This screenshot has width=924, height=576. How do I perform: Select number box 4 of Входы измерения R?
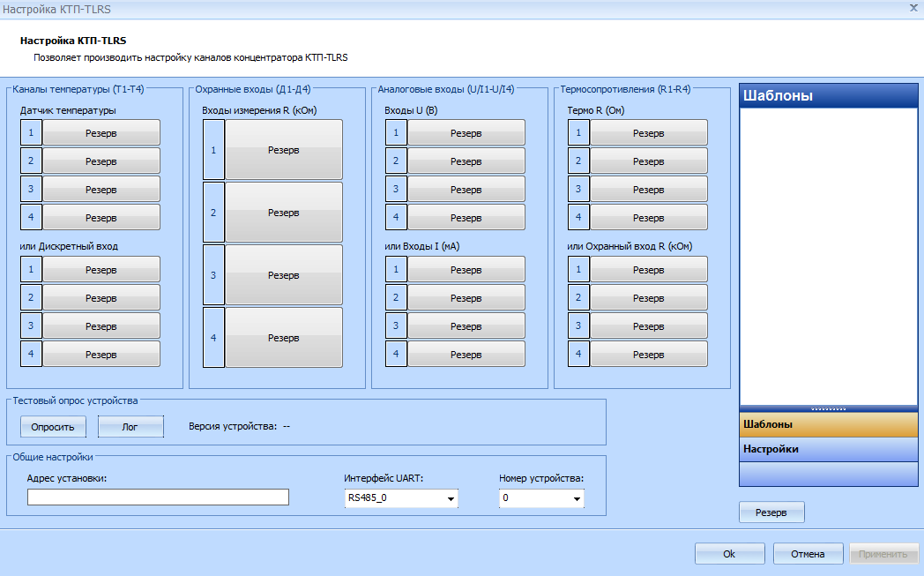(x=213, y=337)
